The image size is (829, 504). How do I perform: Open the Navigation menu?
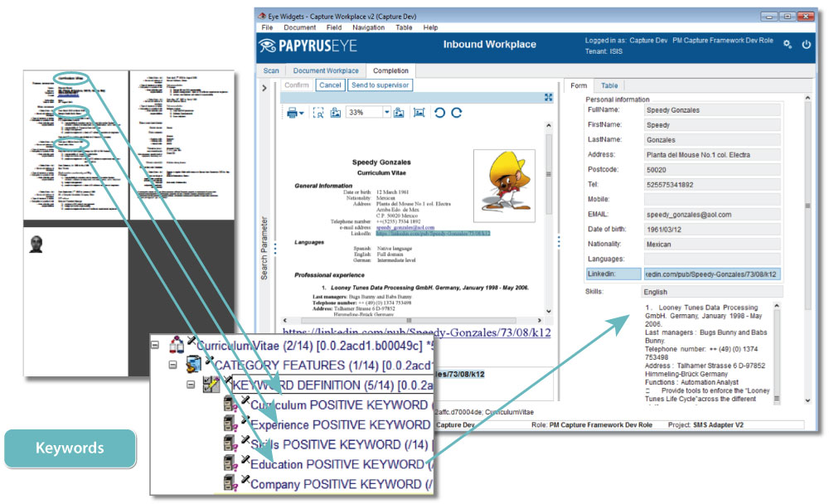tap(369, 27)
